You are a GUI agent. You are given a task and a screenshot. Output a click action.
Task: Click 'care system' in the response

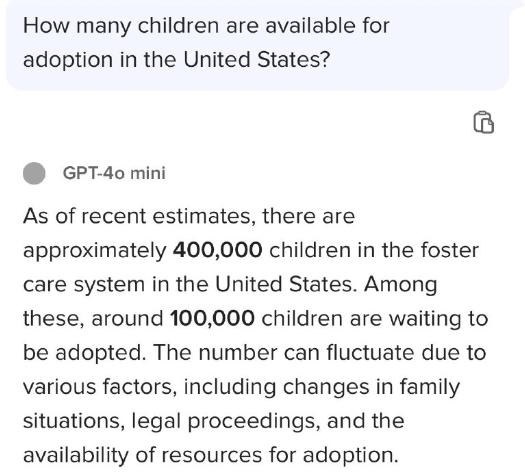coord(84,285)
